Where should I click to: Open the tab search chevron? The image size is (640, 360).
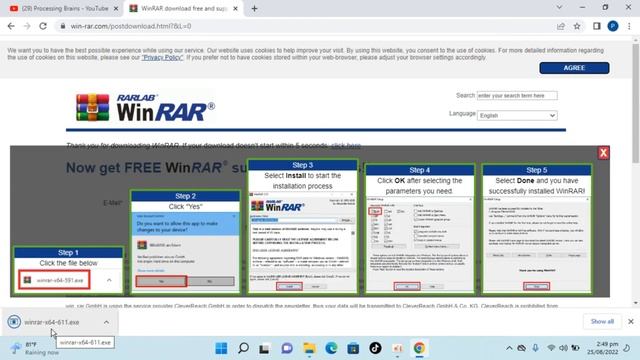tap(559, 7)
